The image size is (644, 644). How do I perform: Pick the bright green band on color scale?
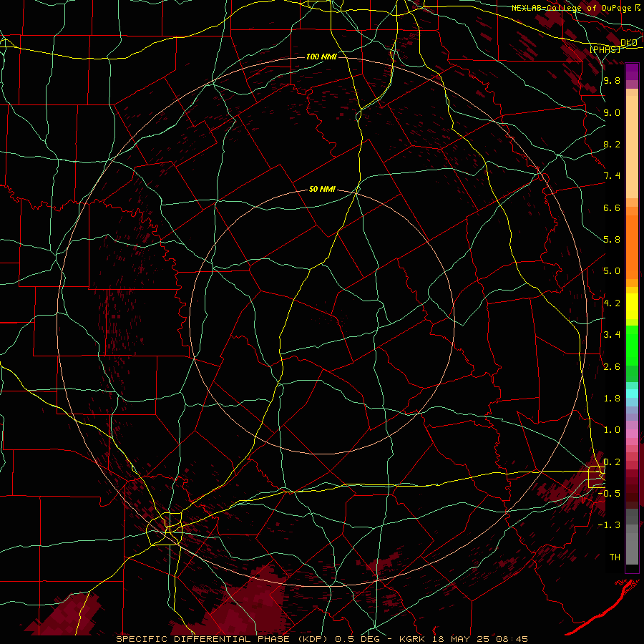coord(632,346)
